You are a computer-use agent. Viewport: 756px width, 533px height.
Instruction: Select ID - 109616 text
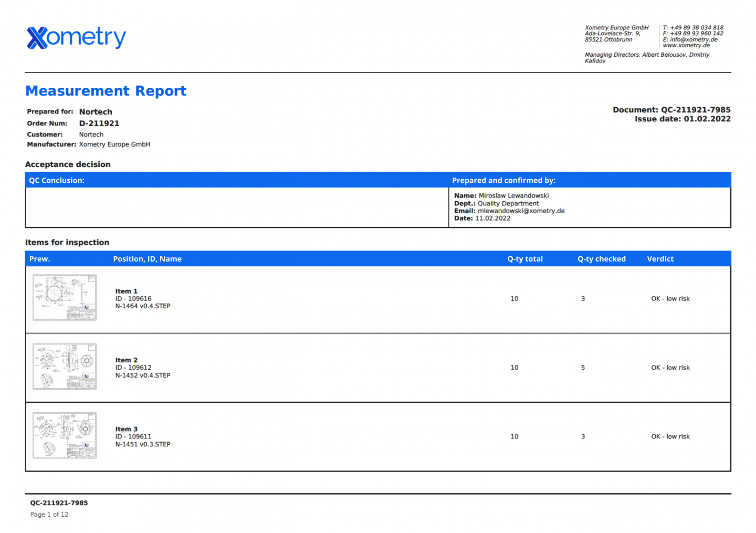[x=133, y=299]
